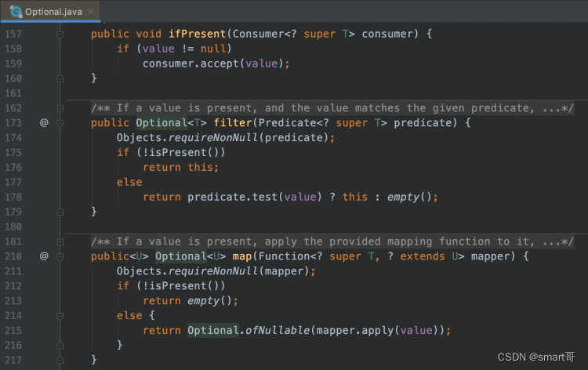
Task: Click the Consumer type on line 157
Action: coord(258,34)
